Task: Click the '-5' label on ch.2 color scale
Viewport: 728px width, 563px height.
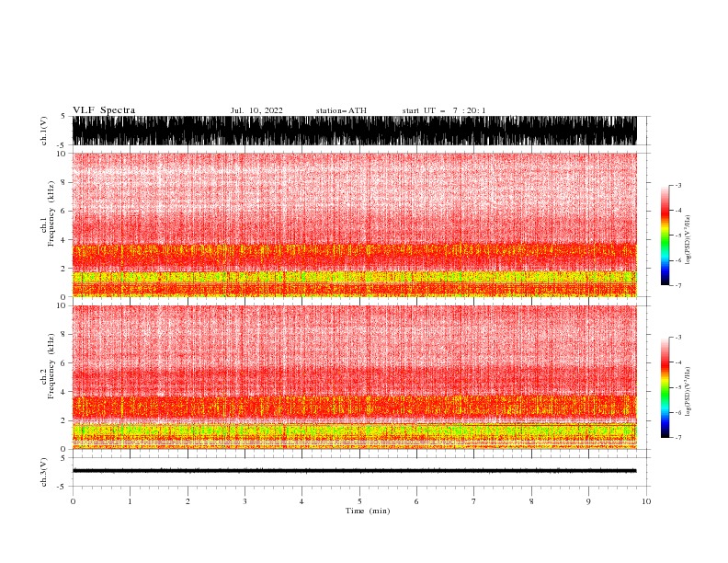Action: (677, 387)
